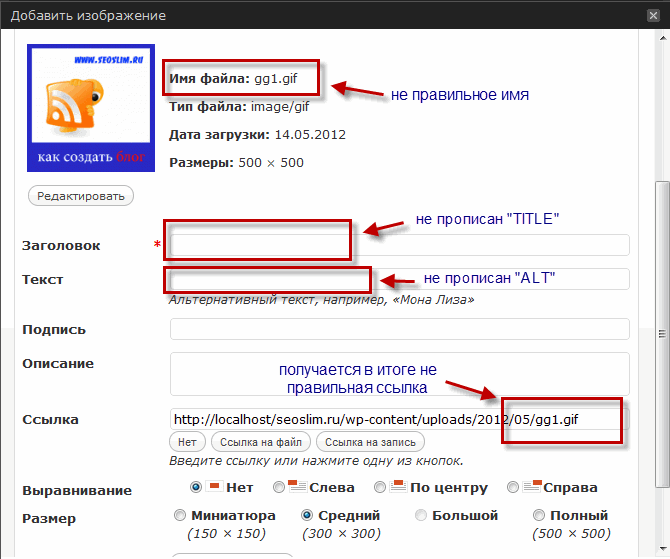Click the Подпись field label
This screenshot has height=559, width=670.
[x=54, y=330]
